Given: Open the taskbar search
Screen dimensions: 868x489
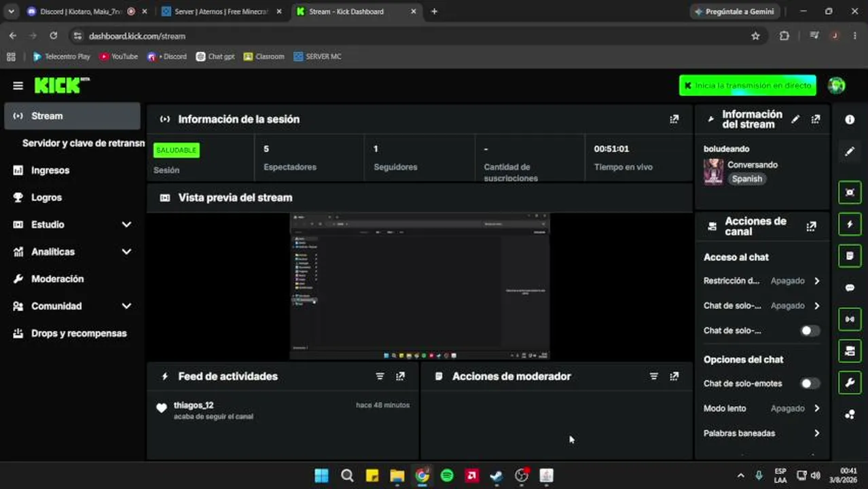Looking at the screenshot, I should click(x=347, y=475).
